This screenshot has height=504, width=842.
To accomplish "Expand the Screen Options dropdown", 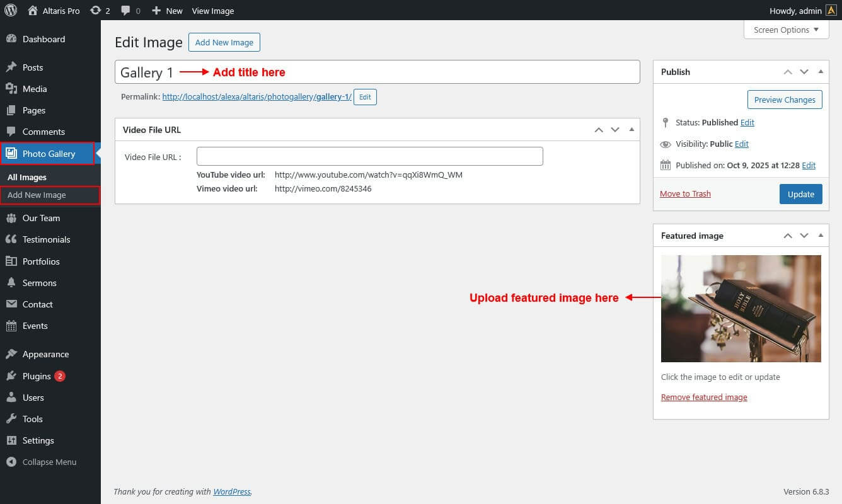I will (786, 30).
